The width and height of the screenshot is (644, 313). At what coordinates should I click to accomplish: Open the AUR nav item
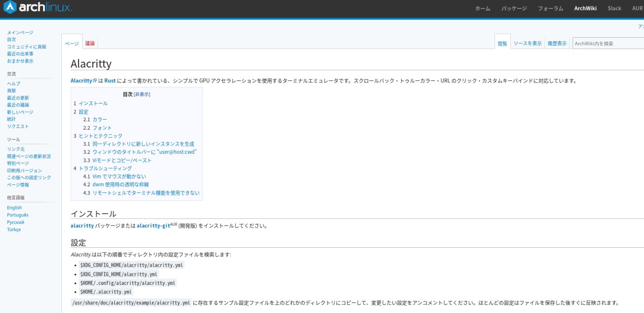(x=637, y=8)
